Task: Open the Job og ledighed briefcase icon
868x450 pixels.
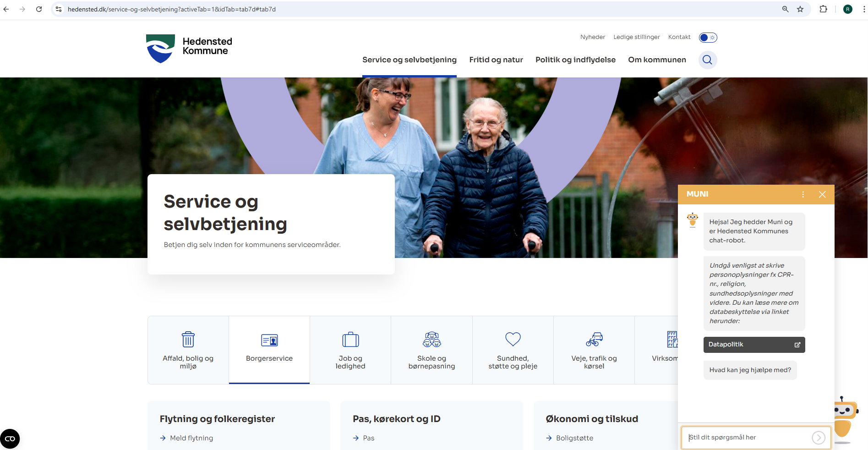Action: click(350, 340)
